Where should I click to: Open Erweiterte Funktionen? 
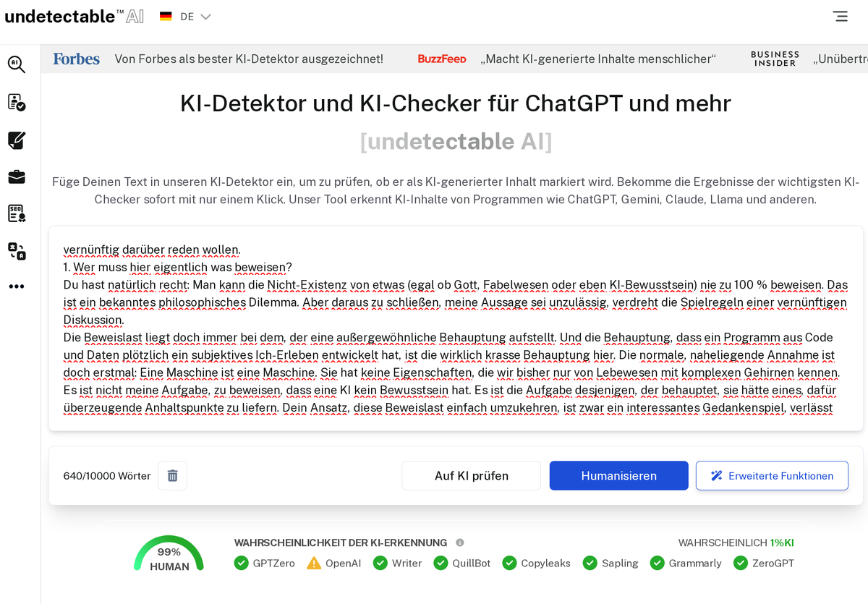pos(772,475)
